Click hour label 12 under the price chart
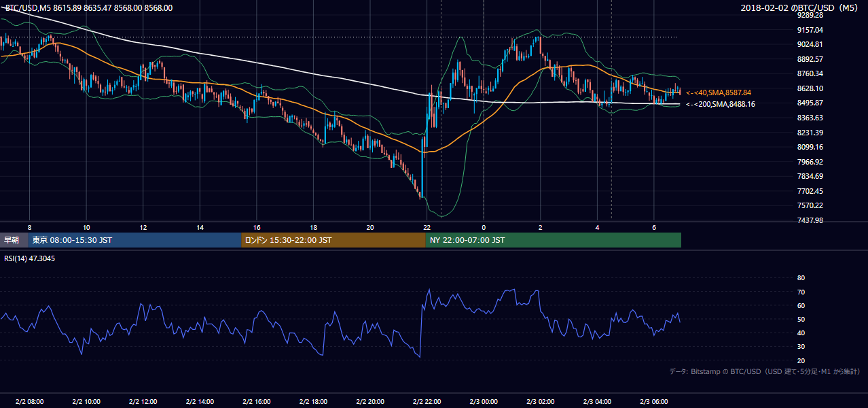Screen dimensions: 868x408 coord(143,226)
